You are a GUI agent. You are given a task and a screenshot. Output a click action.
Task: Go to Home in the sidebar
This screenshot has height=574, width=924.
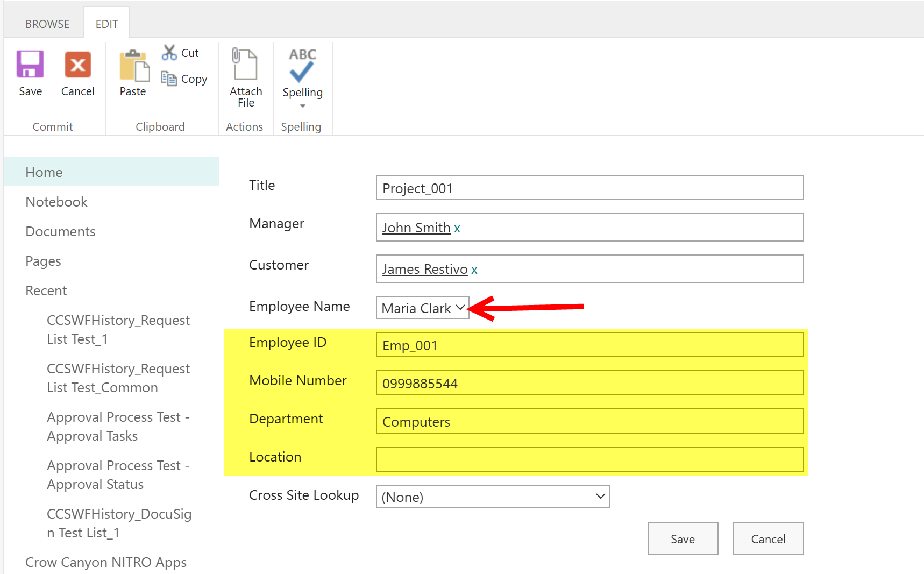coord(111,172)
